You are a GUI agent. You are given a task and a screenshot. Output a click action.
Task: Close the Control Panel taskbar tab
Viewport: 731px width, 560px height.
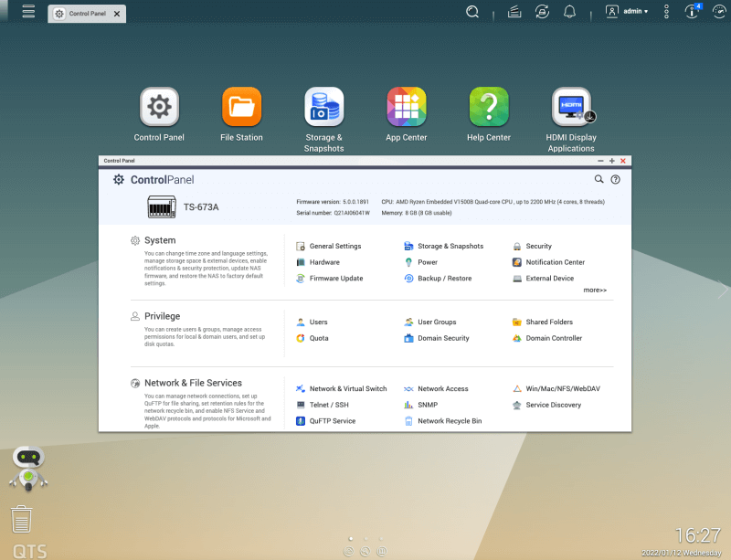(117, 14)
